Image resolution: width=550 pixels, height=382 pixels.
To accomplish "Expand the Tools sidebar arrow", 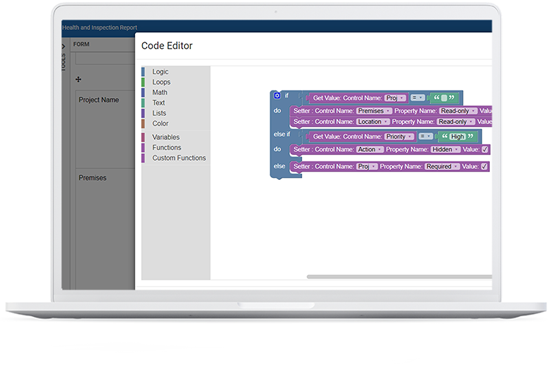I will pos(63,46).
